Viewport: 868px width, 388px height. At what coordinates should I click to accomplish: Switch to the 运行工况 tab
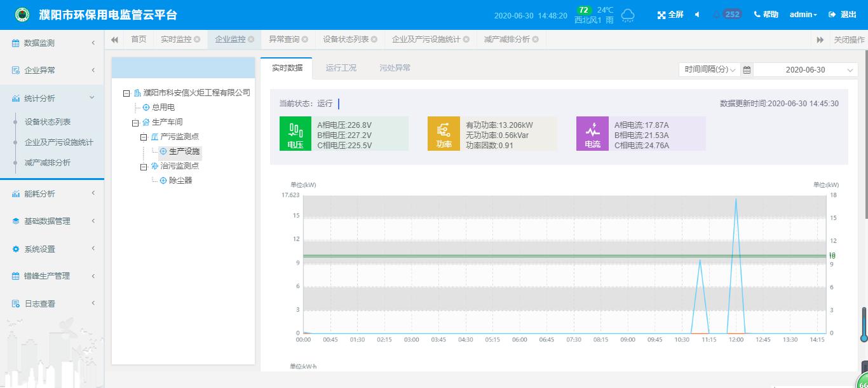click(x=341, y=68)
